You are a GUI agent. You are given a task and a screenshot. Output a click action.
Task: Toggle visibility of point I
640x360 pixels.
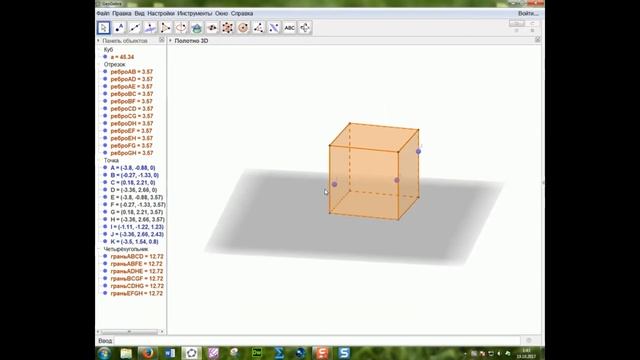[x=105, y=227]
